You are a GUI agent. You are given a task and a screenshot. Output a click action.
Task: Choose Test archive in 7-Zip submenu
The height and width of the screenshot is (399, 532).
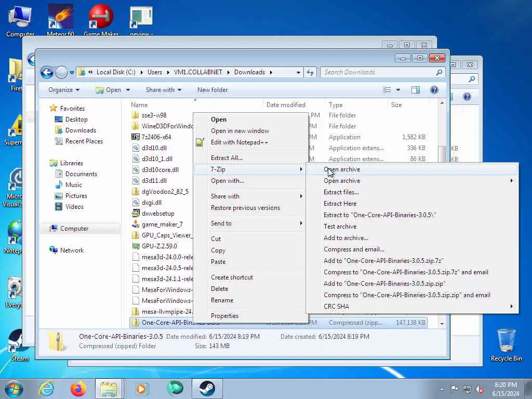click(x=340, y=227)
